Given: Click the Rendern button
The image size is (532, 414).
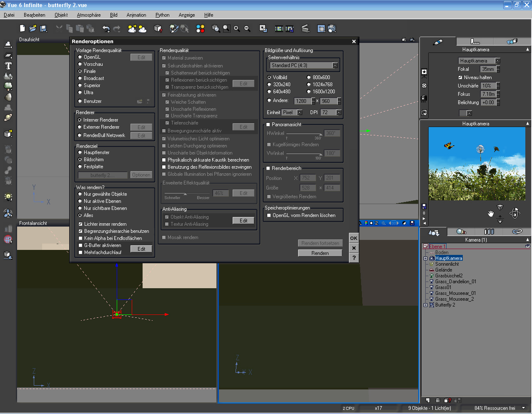Looking at the screenshot, I should (320, 253).
